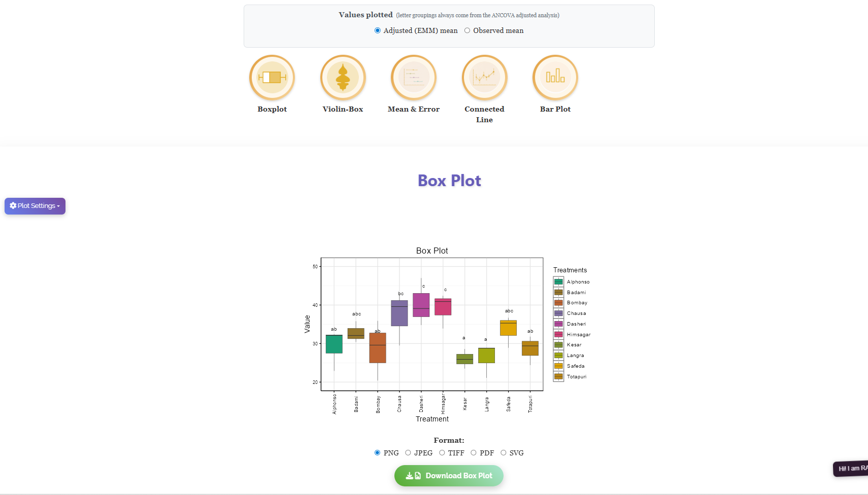Select the Boxplot chart icon
The image size is (868, 495).
pos(272,78)
